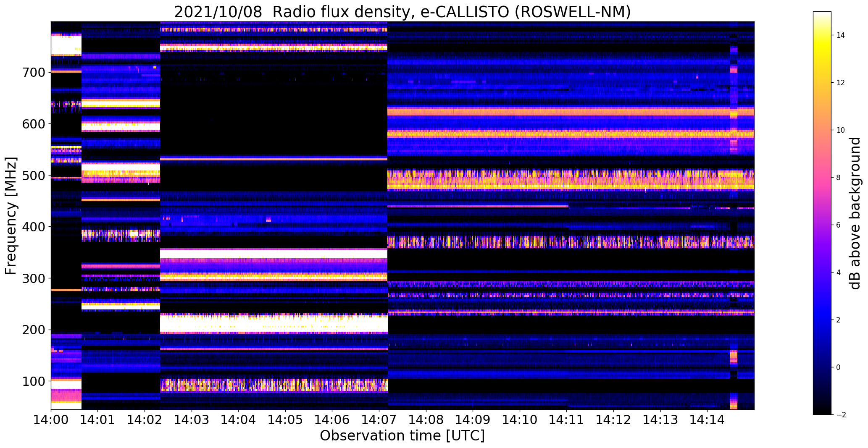Click the 14:14 time tick label
The image size is (868, 448).
[707, 419]
